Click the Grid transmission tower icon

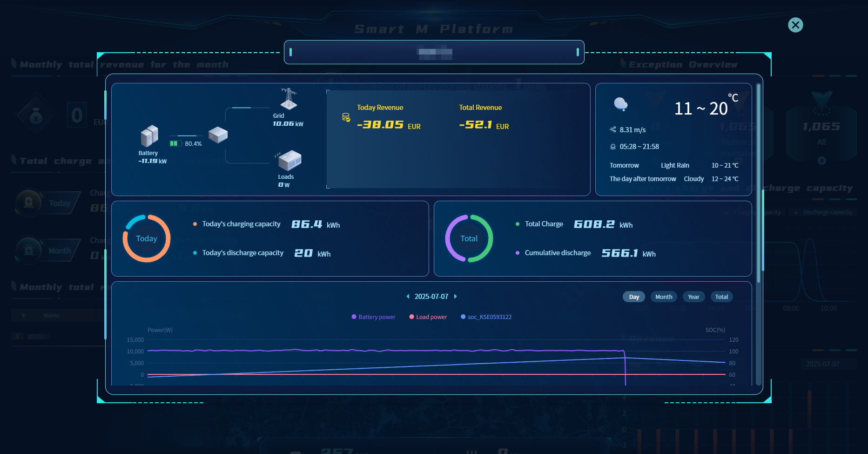(x=289, y=99)
